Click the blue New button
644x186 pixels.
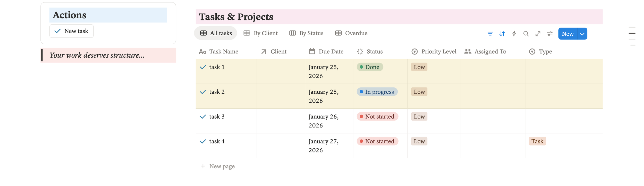point(567,34)
